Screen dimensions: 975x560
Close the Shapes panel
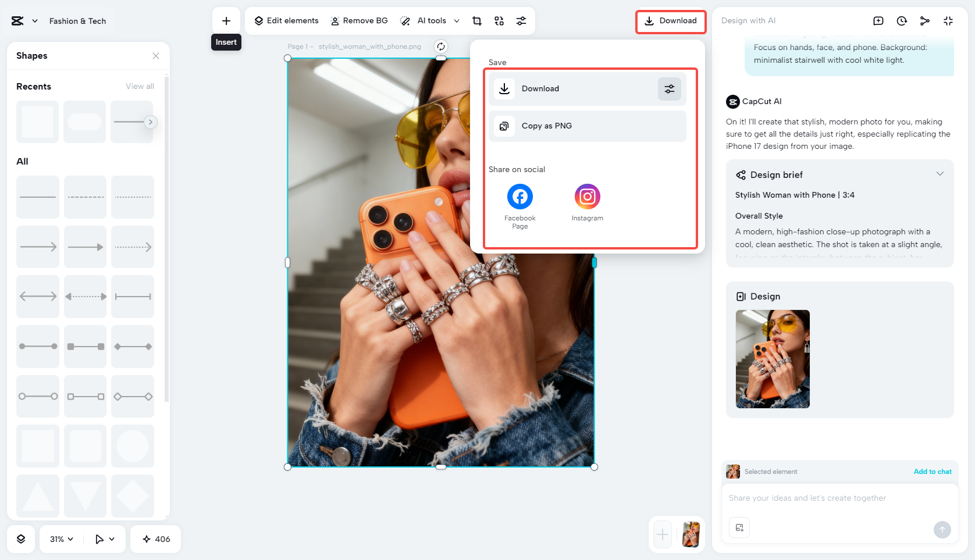point(156,56)
